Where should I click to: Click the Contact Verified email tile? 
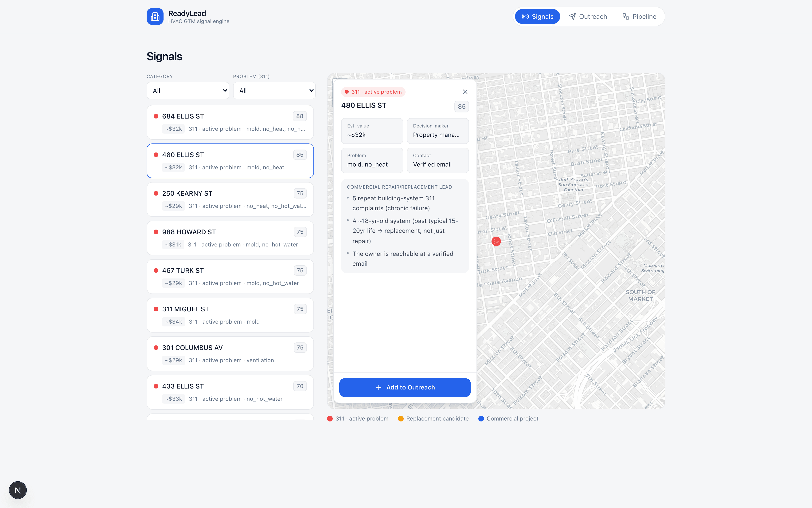pyautogui.click(x=437, y=160)
